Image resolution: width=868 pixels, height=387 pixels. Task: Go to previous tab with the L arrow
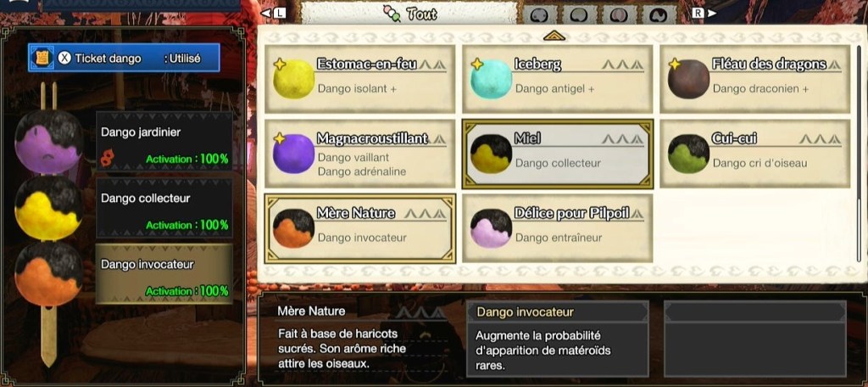coord(273,13)
